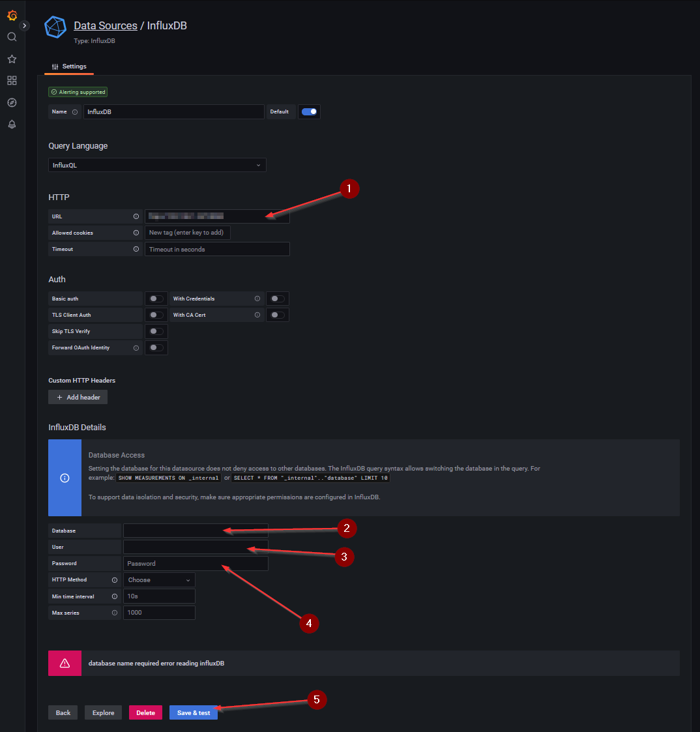Click the Add header button
This screenshot has width=700, height=732.
pos(78,397)
